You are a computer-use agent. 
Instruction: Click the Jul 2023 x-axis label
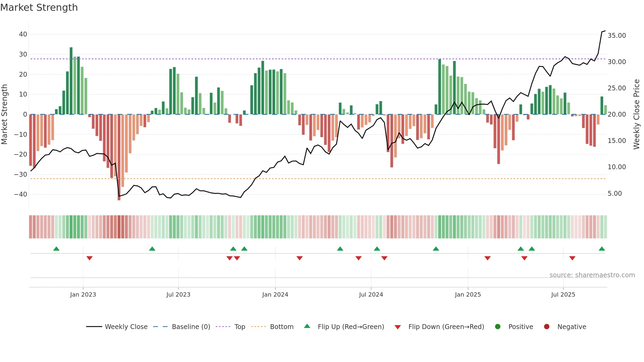[x=178, y=294]
